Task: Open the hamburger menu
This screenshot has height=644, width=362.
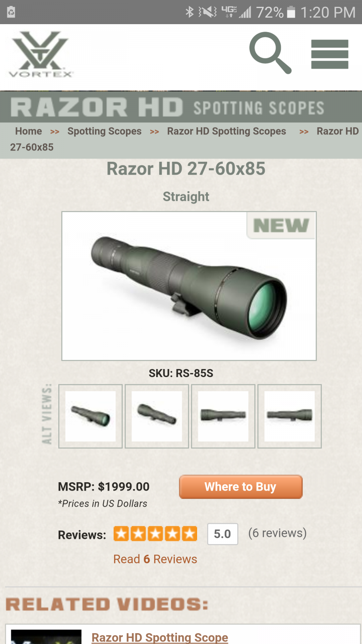Action: coord(329,54)
